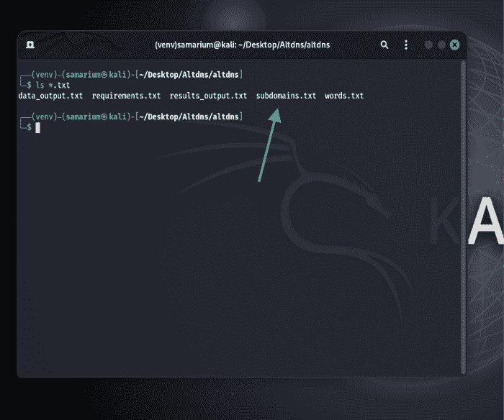This screenshot has width=504, height=420.
Task: Click the first prompt path ~/Desktop/Altdns/altdns
Action: [x=189, y=75]
